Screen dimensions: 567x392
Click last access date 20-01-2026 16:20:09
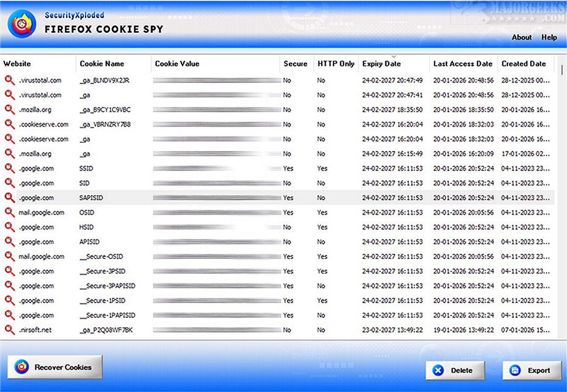463,154
